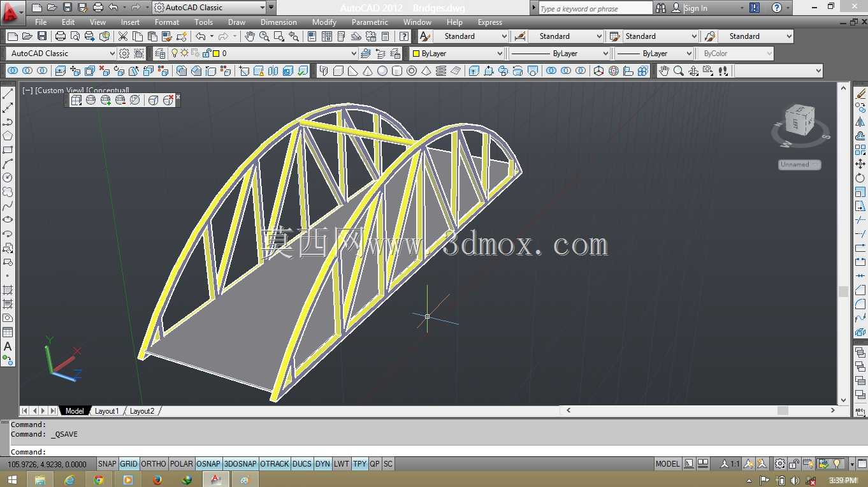Open Layer Properties Manager icon
This screenshot has height=487, width=868.
tap(160, 54)
